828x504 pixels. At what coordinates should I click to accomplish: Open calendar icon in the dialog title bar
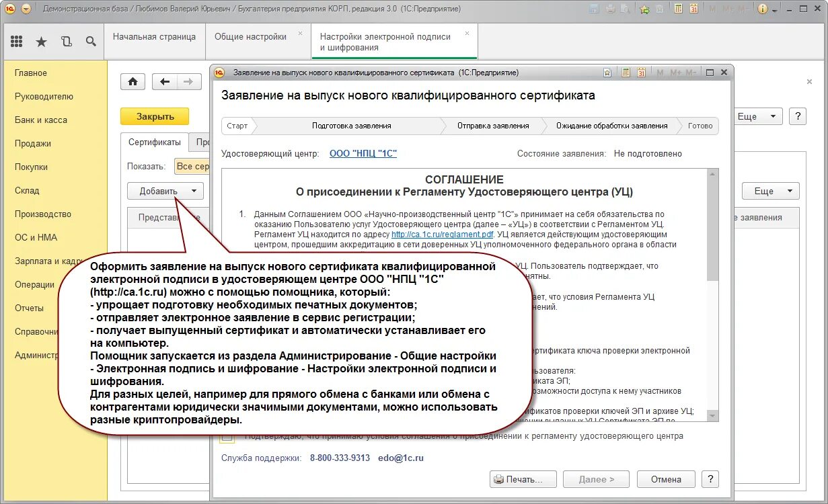click(642, 72)
